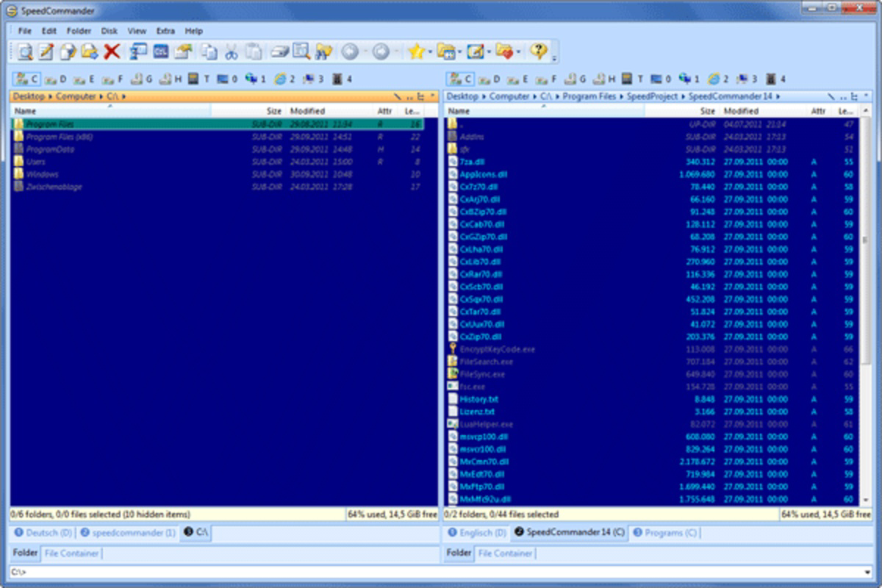Open the Disk menu
The width and height of the screenshot is (882, 588).
pos(110,31)
